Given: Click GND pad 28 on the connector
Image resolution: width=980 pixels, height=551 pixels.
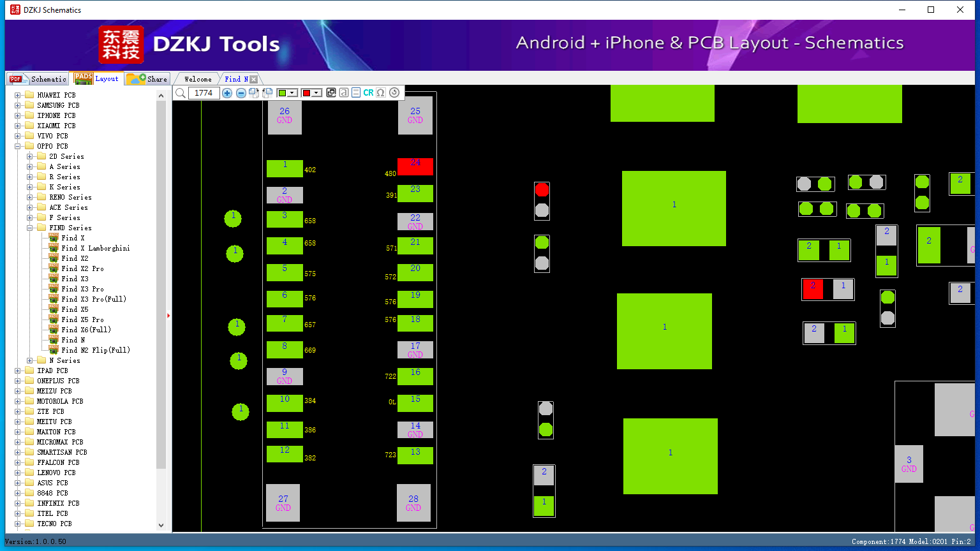Looking at the screenshot, I should (x=413, y=503).
